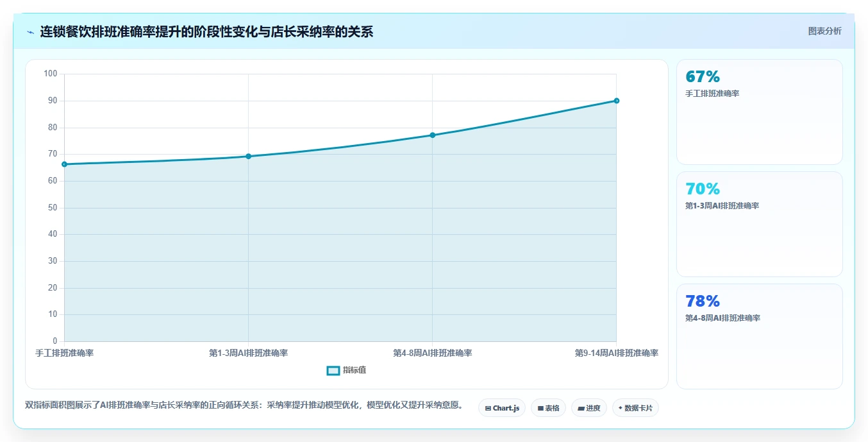Screen dimensions: 868x442
Task: Click the 第9-14周AI排班准确率 data point
Action: [617, 101]
